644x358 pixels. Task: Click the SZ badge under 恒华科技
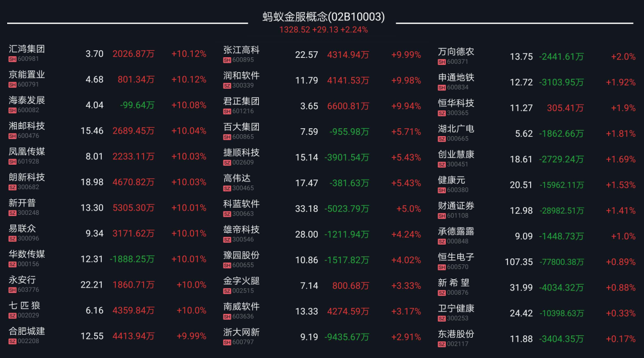coord(441,113)
